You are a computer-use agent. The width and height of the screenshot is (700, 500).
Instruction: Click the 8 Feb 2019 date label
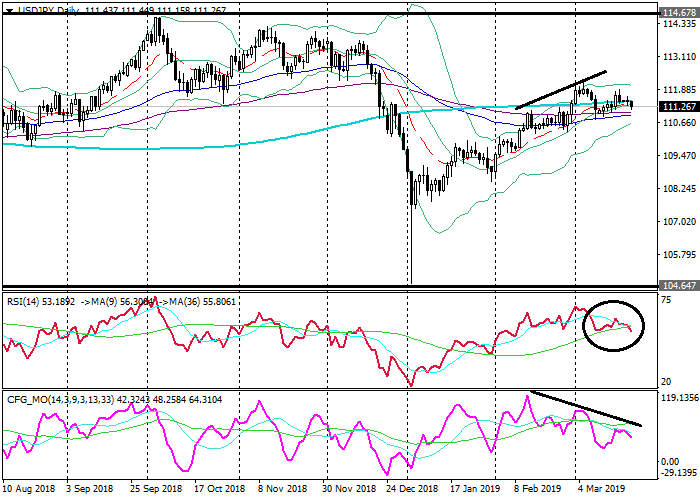538,491
